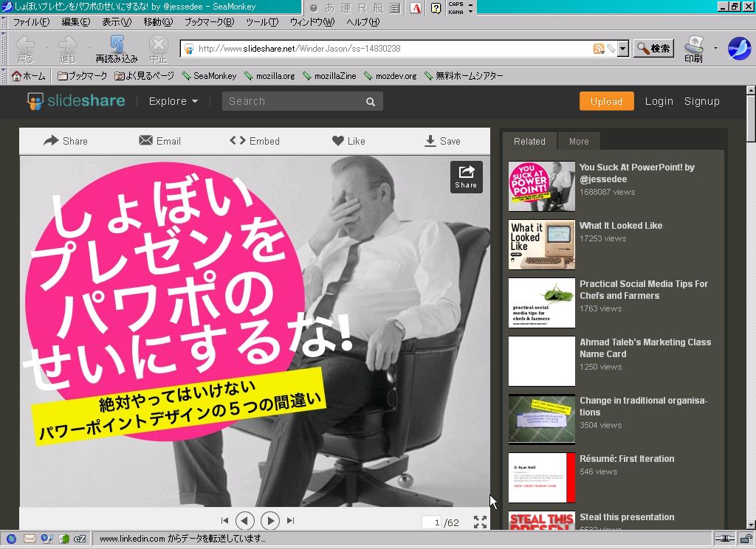Go to previous slide

tap(245, 520)
